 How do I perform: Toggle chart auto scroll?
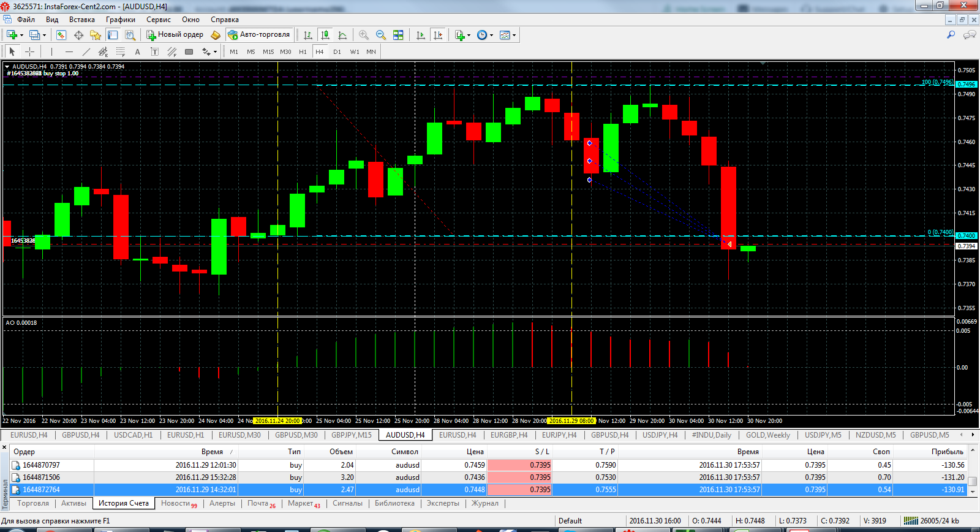[x=420, y=35]
